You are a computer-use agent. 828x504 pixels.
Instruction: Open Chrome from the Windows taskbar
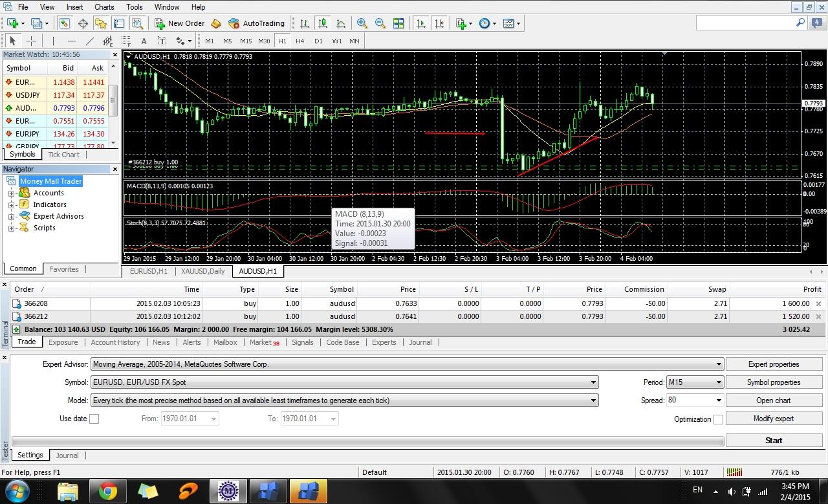(x=107, y=491)
